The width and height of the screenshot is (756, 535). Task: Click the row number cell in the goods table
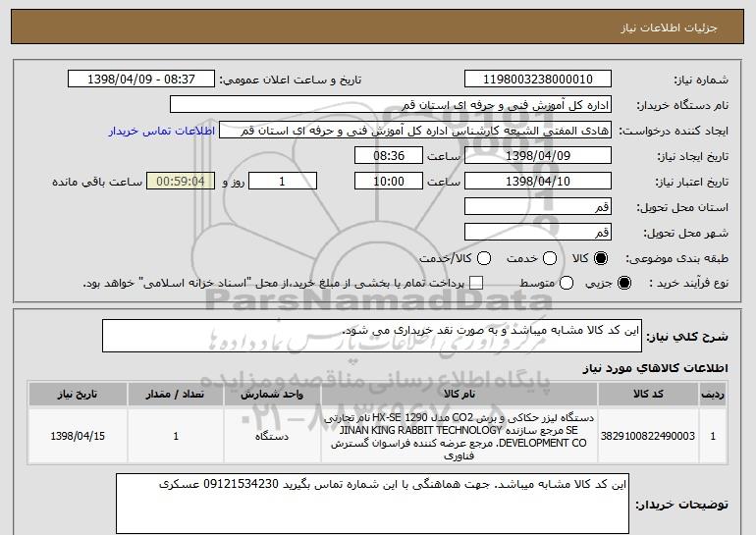click(713, 436)
